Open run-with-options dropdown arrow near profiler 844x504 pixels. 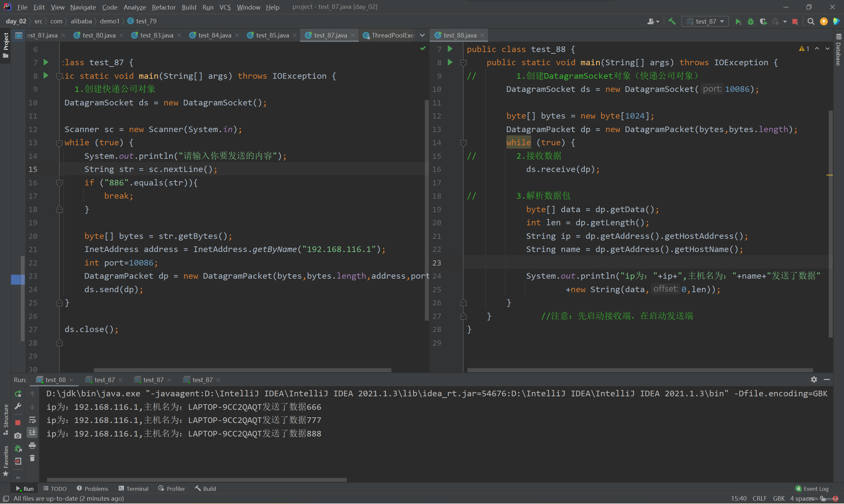coord(785,22)
